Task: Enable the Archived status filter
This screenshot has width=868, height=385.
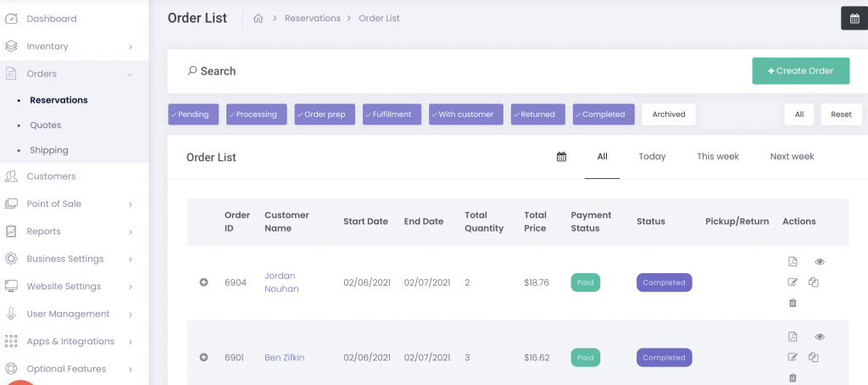Action: pos(668,114)
